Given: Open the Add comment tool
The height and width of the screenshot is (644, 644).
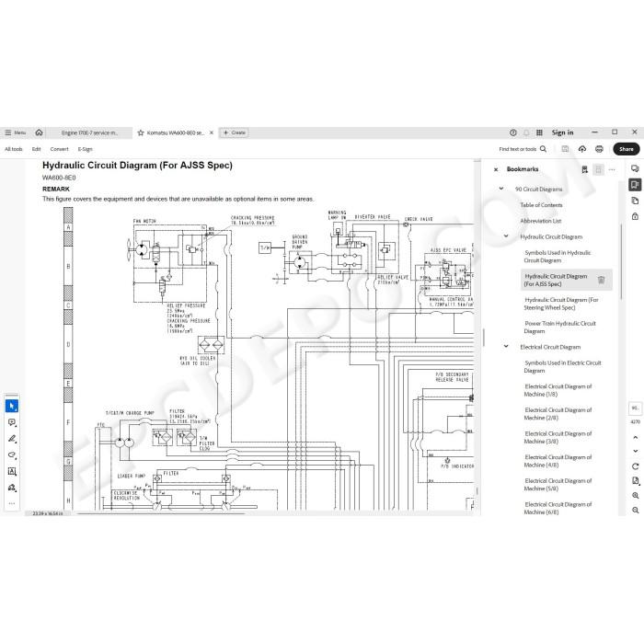Looking at the screenshot, I should click(x=11, y=422).
